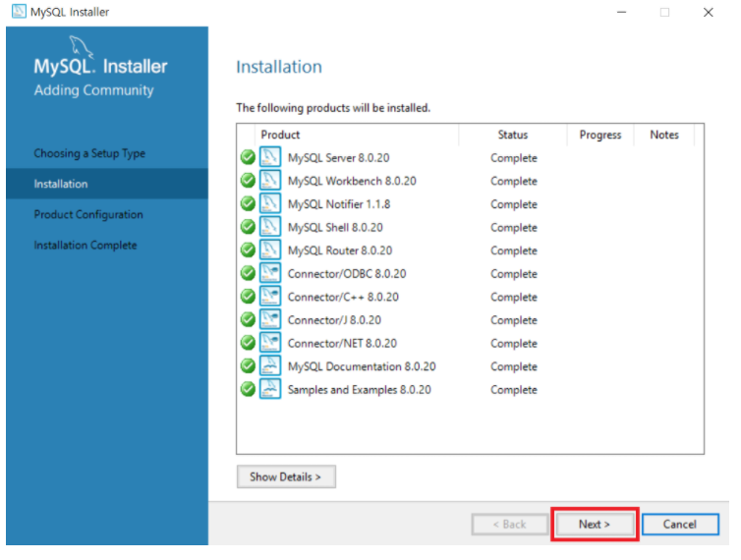Select the Connector/NET 8.0.20 row text
The width and height of the screenshot is (741, 560).
(342, 343)
